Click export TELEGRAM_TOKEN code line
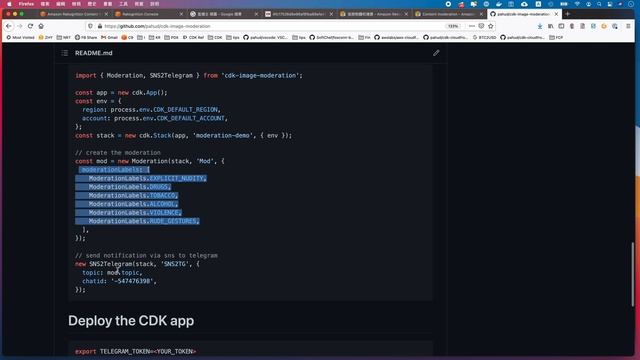Image resolution: width=640 pixels, height=360 pixels. (x=136, y=351)
